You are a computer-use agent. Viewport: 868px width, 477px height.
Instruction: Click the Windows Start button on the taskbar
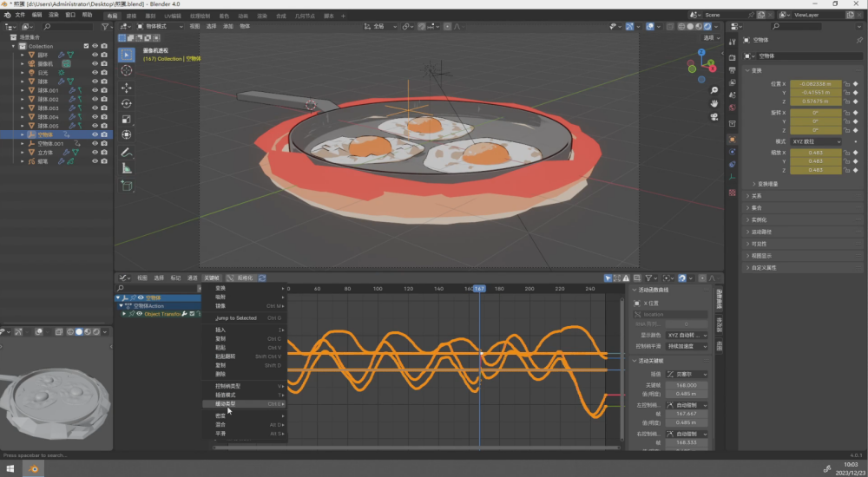click(10, 468)
